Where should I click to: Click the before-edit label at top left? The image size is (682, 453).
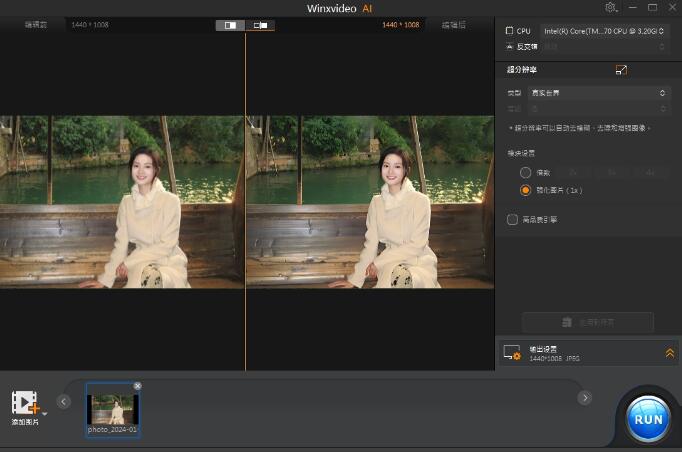pos(36,25)
